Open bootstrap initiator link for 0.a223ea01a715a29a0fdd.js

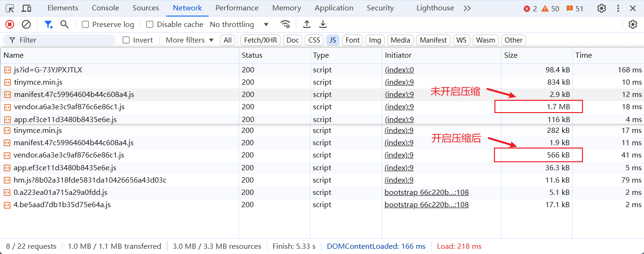(426, 193)
